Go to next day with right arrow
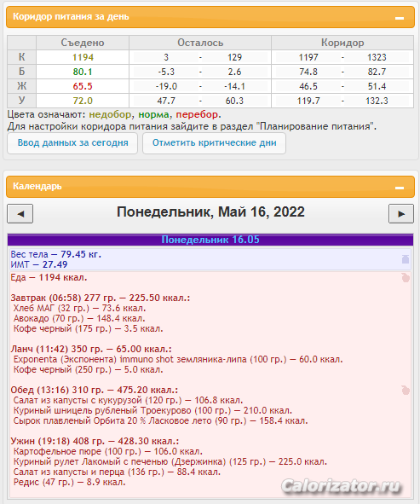 point(400,214)
